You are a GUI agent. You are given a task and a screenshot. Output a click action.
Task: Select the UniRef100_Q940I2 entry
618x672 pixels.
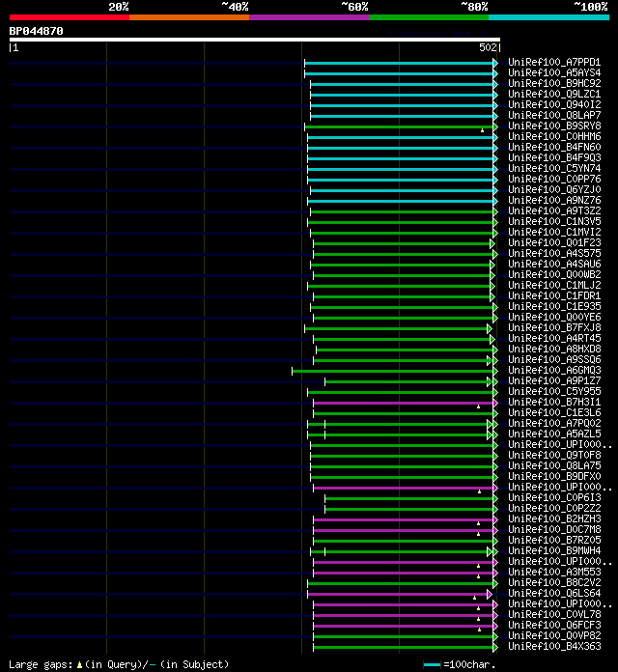tap(554, 104)
